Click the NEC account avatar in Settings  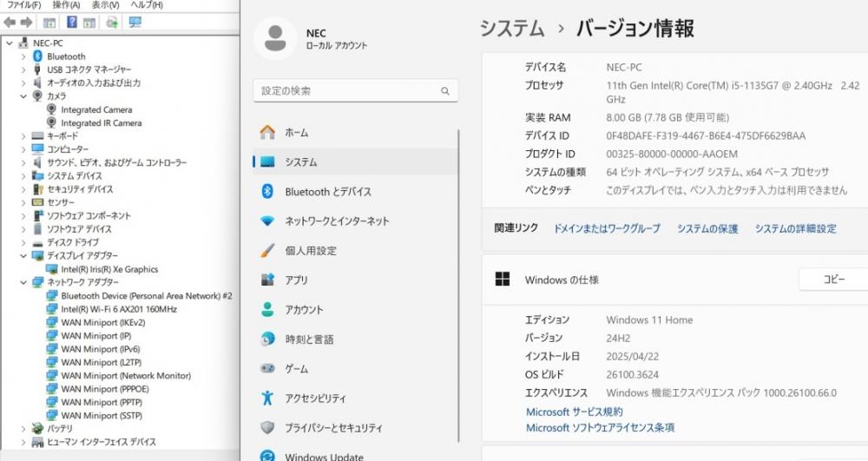tap(275, 38)
